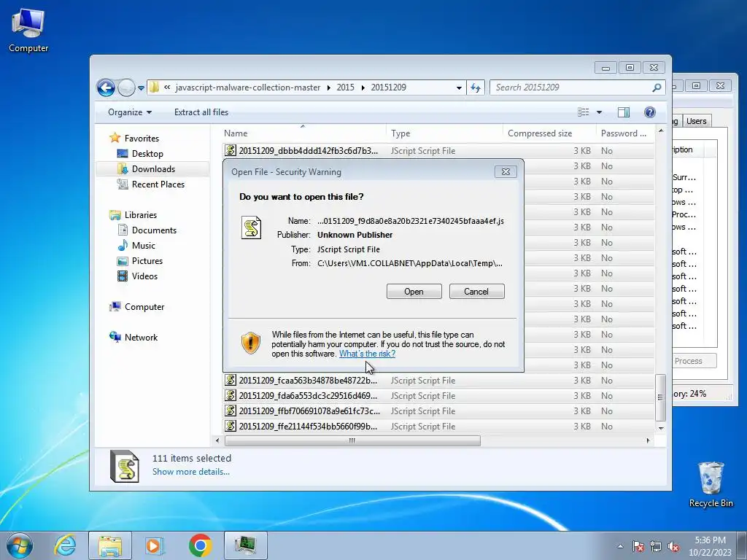The width and height of the screenshot is (747, 560).
Task: Click Extract all files
Action: click(x=201, y=112)
